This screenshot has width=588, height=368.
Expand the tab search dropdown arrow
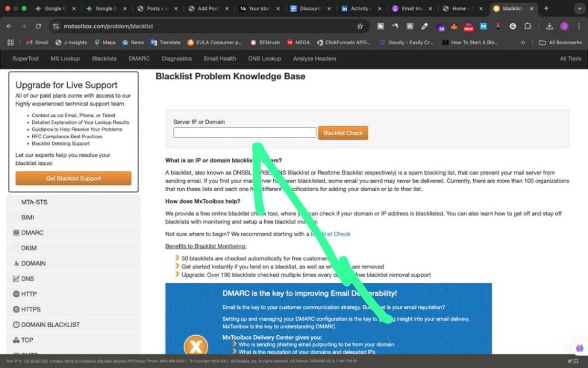click(x=579, y=8)
